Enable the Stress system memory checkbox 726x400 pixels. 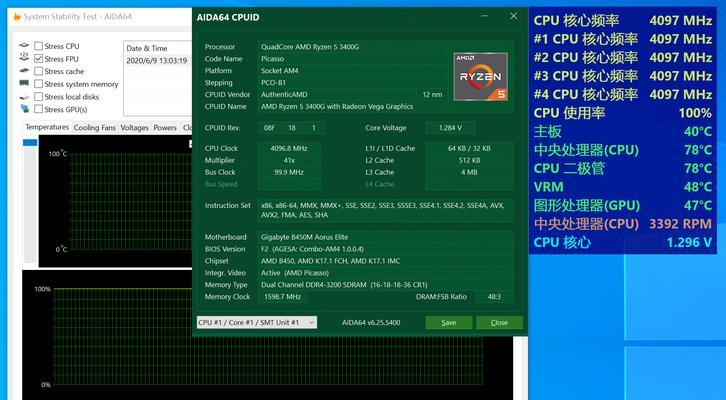39,84
